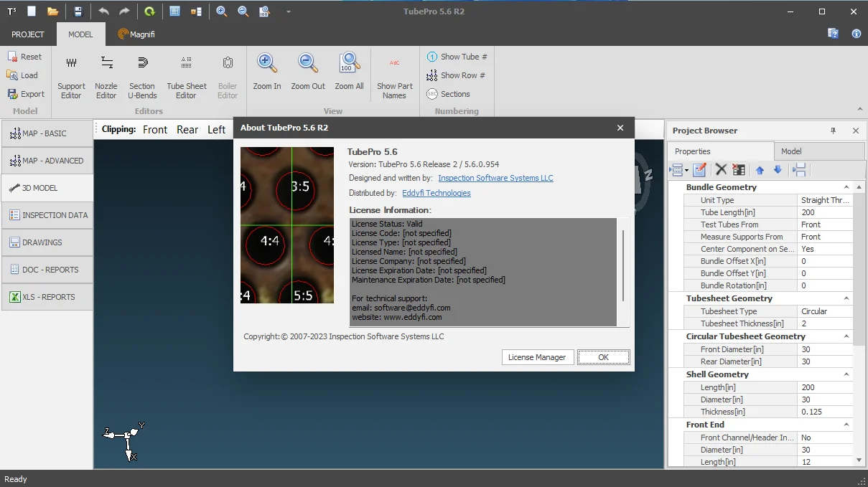
Task: Click the quick-access zoom in magnifier icon
Action: pyautogui.click(x=221, y=11)
